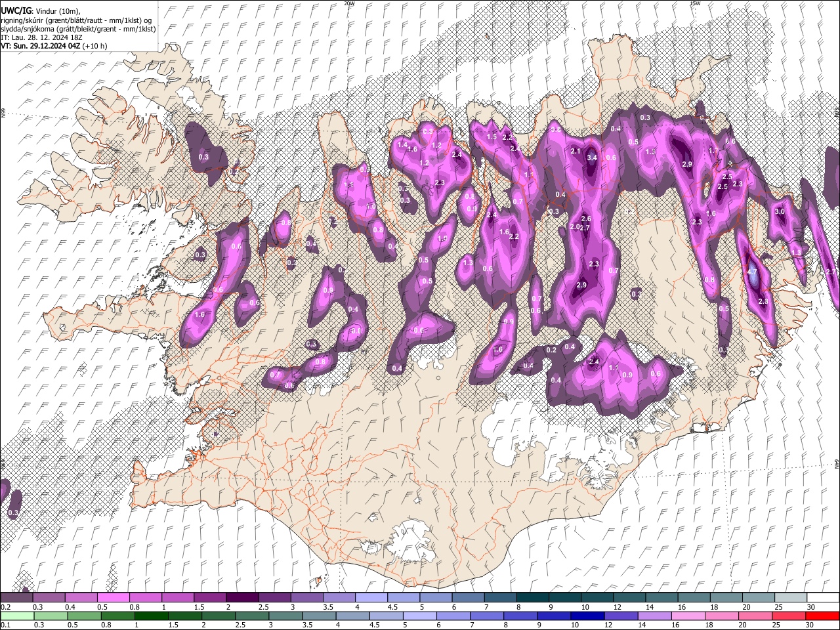Click the 20W longitude label at the top
Viewport: 840px width, 630px height.
point(349,3)
